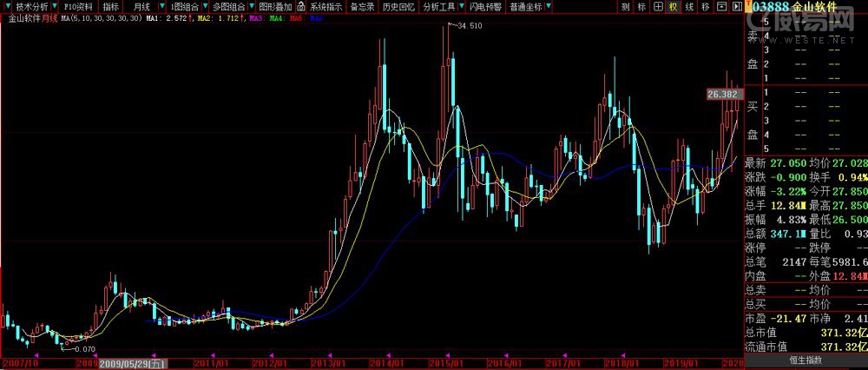Image resolution: width=868 pixels, height=370 pixels.
Task: Expand dropdown arrow left of 技术分析
Action: coord(8,7)
